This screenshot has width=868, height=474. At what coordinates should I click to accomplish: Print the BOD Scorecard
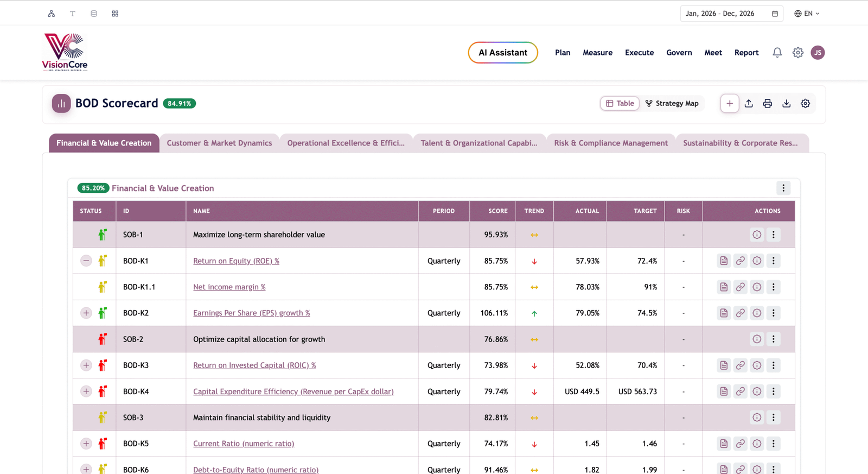(x=768, y=103)
